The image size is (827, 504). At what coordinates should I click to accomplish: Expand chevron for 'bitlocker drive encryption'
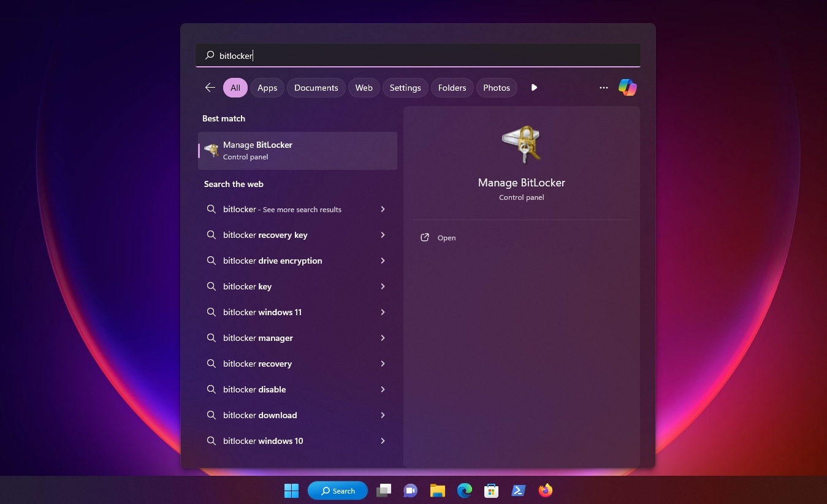pos(383,261)
